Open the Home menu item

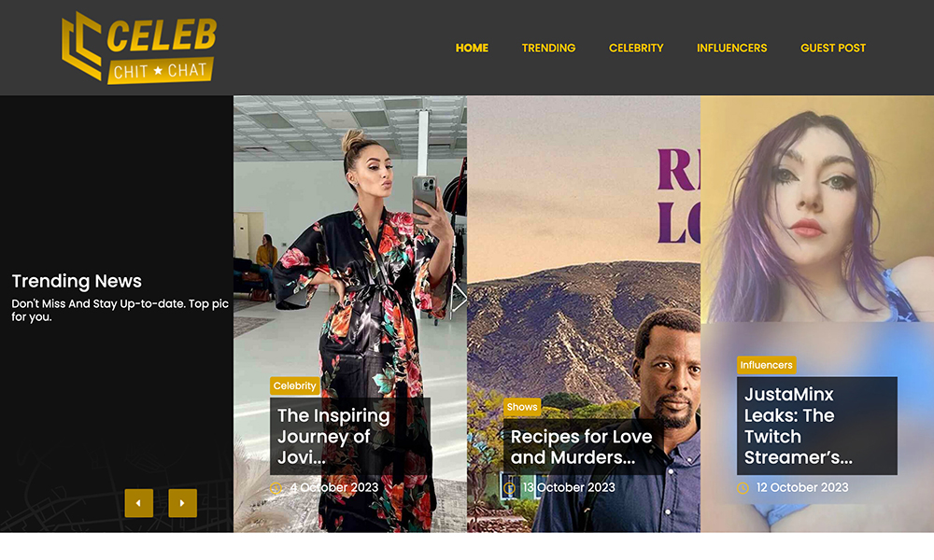point(472,49)
